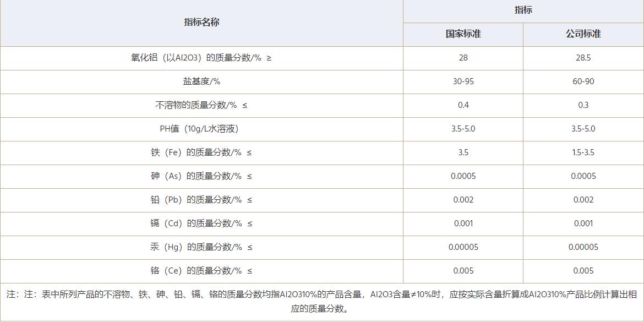Image resolution: width=644 pixels, height=322 pixels.
Task: Select 铁 value 1.5-3.5 under 公司标准
Action: coord(583,152)
